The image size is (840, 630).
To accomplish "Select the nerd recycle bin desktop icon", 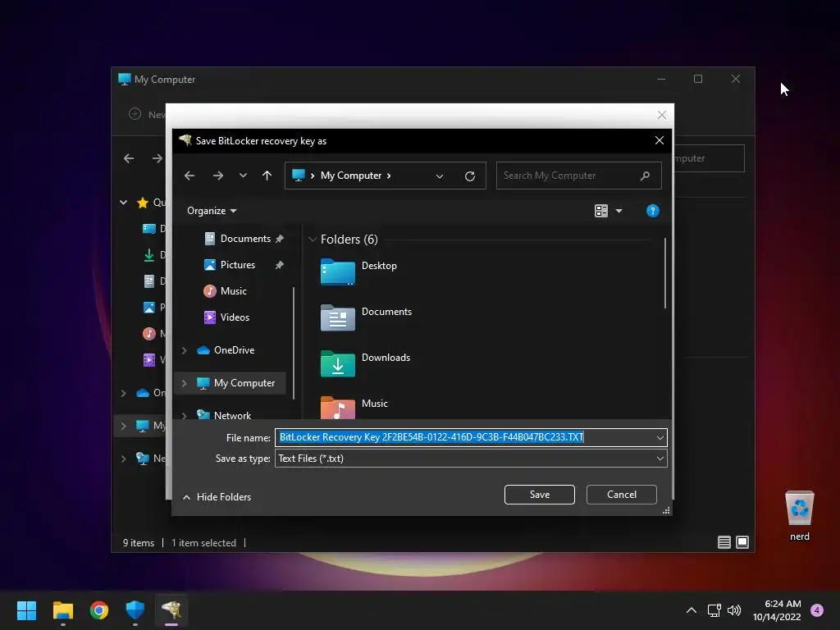I will [799, 516].
